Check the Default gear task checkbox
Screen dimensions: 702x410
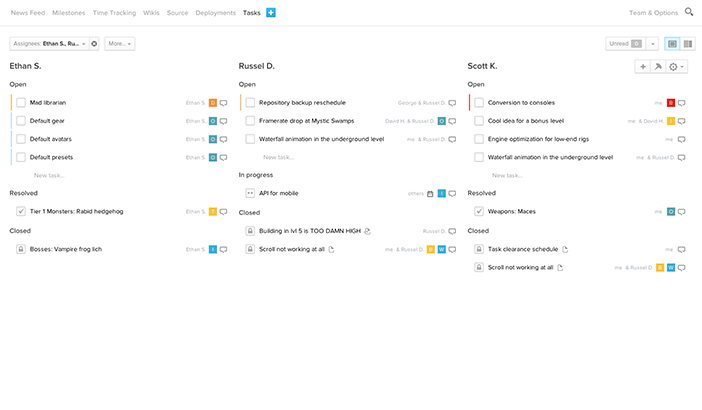pos(21,121)
